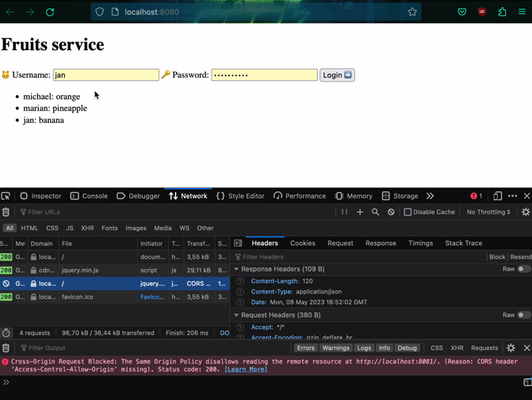Bookmark this page with the star icon
The width and height of the screenshot is (532, 400).
tap(412, 12)
